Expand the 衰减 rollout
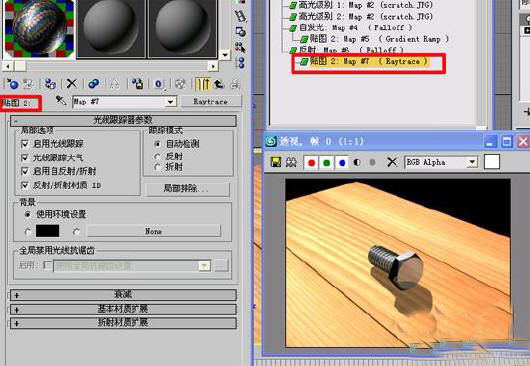Screen dimensions: 530x366 click(123, 295)
